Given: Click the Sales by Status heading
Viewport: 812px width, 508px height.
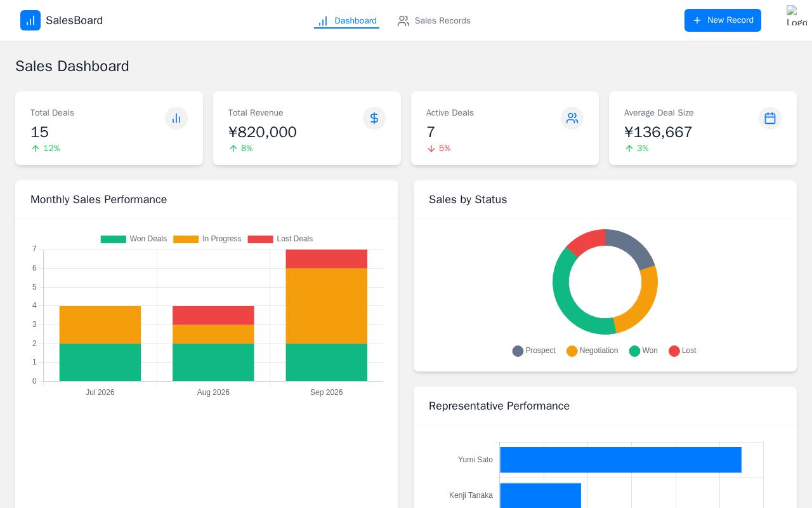Looking at the screenshot, I should coord(468,199).
